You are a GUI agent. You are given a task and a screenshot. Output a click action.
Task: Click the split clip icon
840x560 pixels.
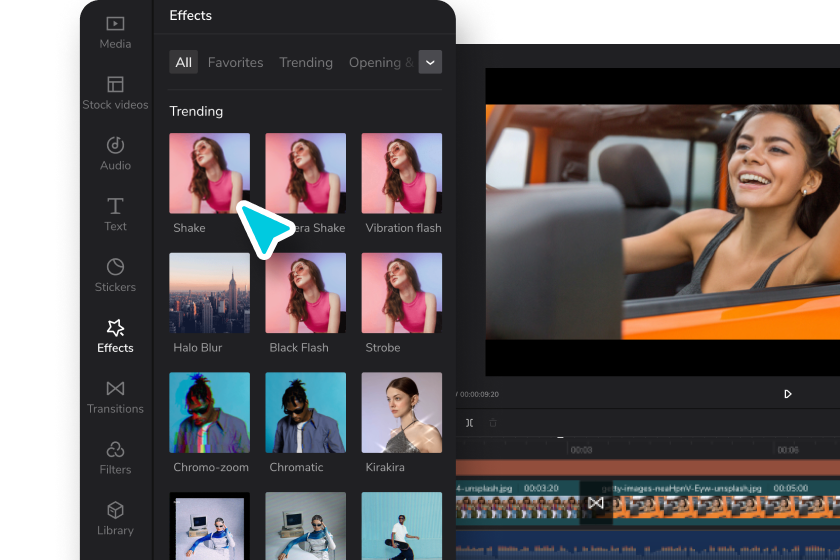pos(469,423)
